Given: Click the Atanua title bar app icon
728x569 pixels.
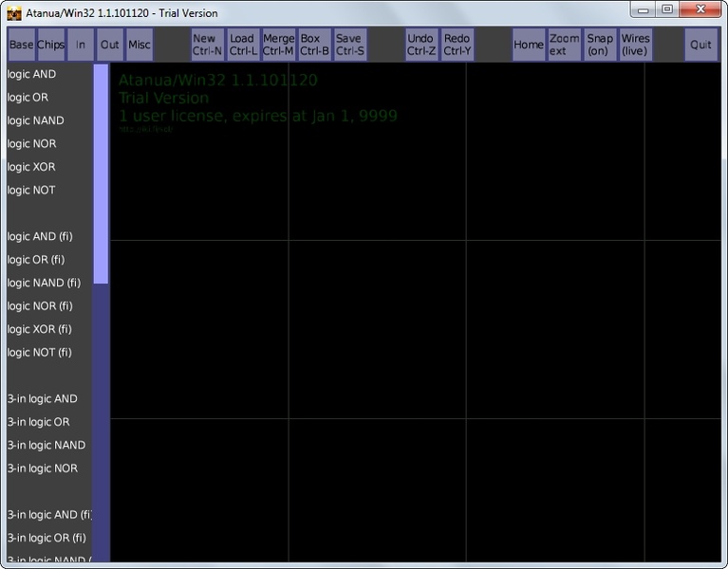Looking at the screenshot, I should point(14,13).
